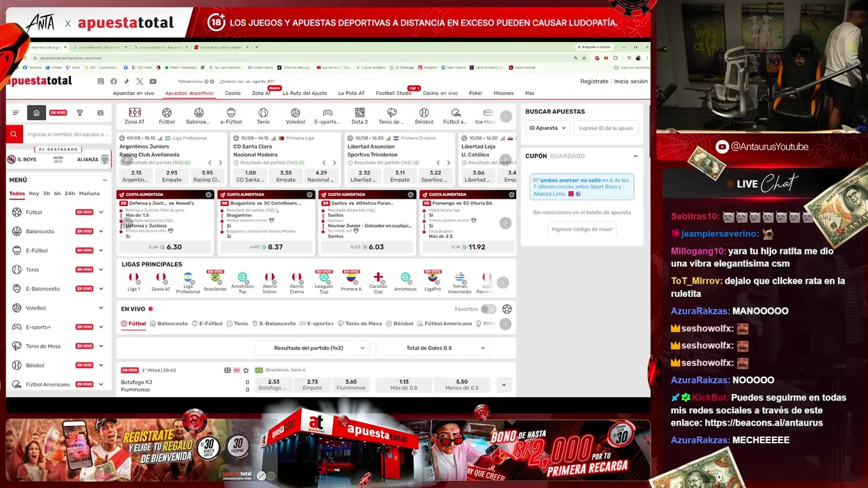Switch to the Baloncesto tab in En Vivo section
Viewport: 868px width, 488px height.
pyautogui.click(x=169, y=324)
